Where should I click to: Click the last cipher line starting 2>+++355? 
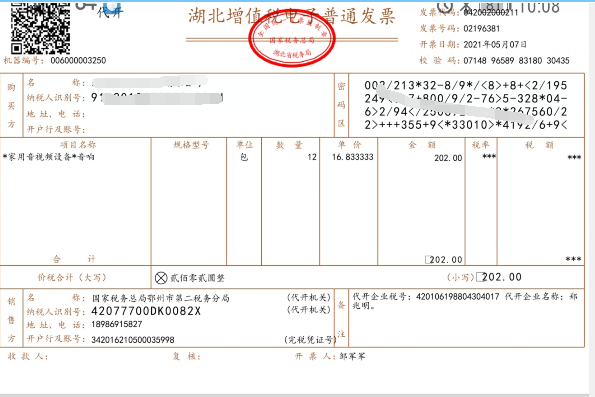(466, 124)
